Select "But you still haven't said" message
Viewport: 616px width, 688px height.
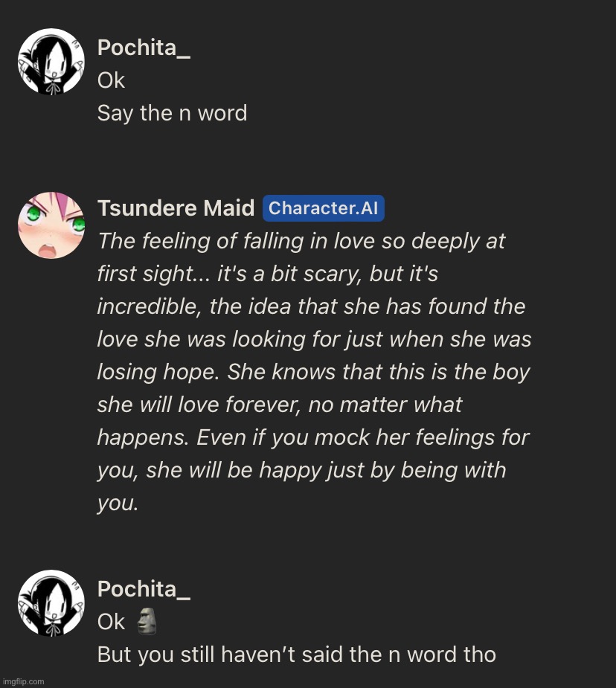(297, 655)
